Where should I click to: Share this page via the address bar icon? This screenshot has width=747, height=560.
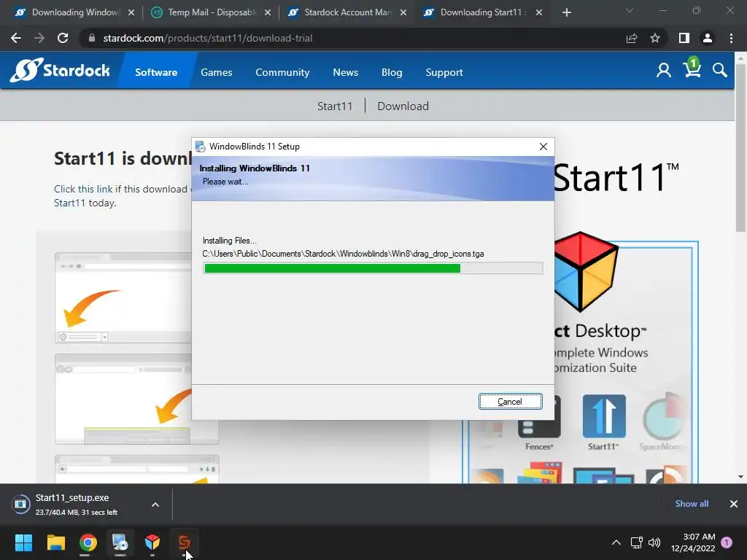632,38
